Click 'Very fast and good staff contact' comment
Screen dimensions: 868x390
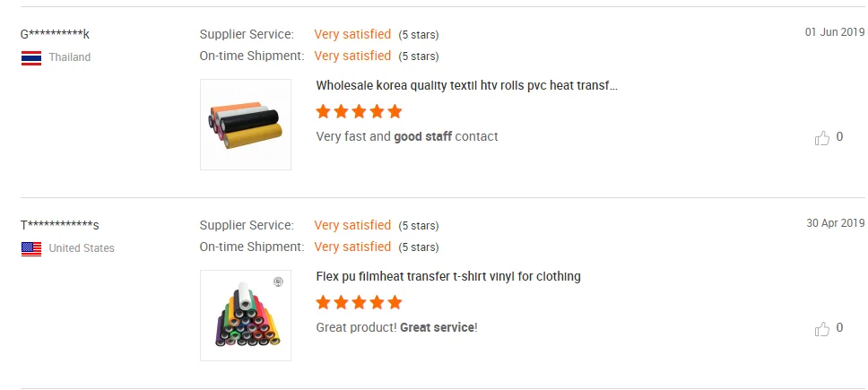click(407, 136)
